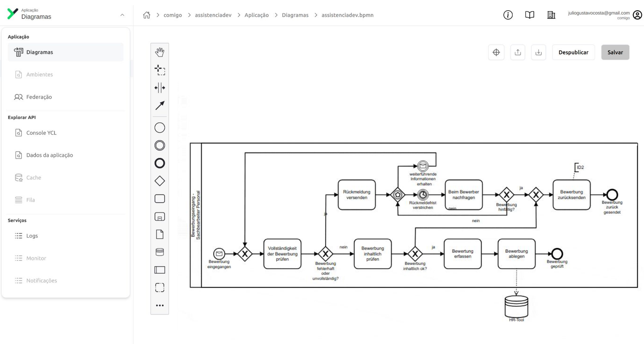This screenshot has width=644, height=344.
Task: Open Federação in sidebar
Action: pyautogui.click(x=39, y=97)
